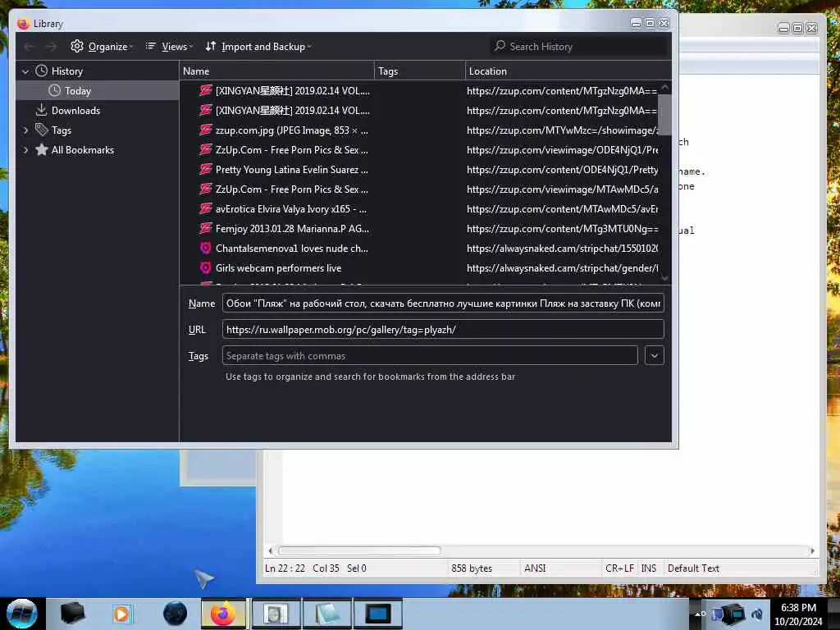Click editor scroll left arrow
This screenshot has width=840, height=630.
[270, 550]
